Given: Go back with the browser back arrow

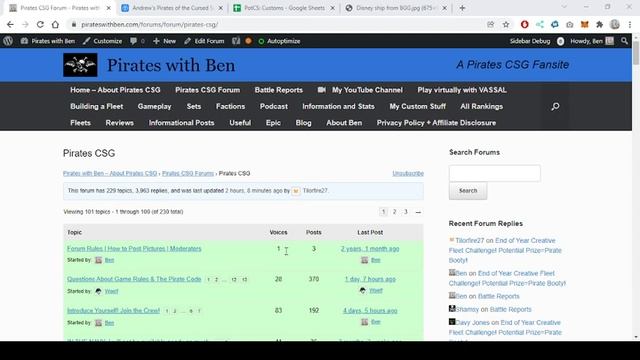Looking at the screenshot, I should click(x=10, y=24).
